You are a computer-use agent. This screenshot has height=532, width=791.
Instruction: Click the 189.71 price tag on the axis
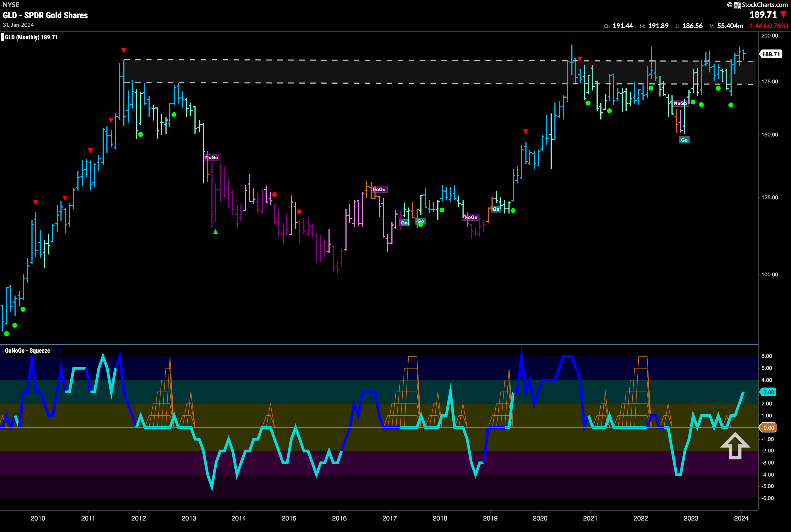coord(771,54)
